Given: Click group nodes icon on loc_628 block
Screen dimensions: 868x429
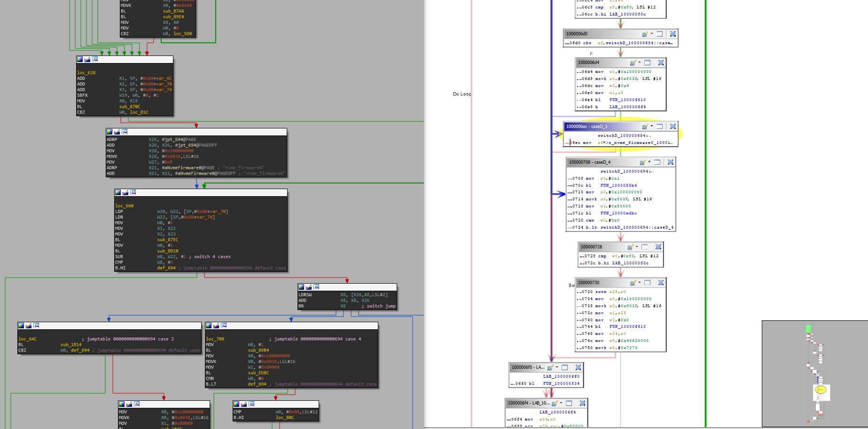Looking at the screenshot, I should [x=95, y=59].
